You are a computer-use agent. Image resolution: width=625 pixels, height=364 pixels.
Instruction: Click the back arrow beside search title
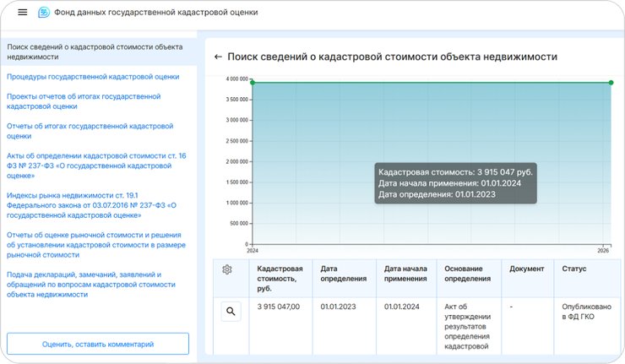[x=218, y=57]
